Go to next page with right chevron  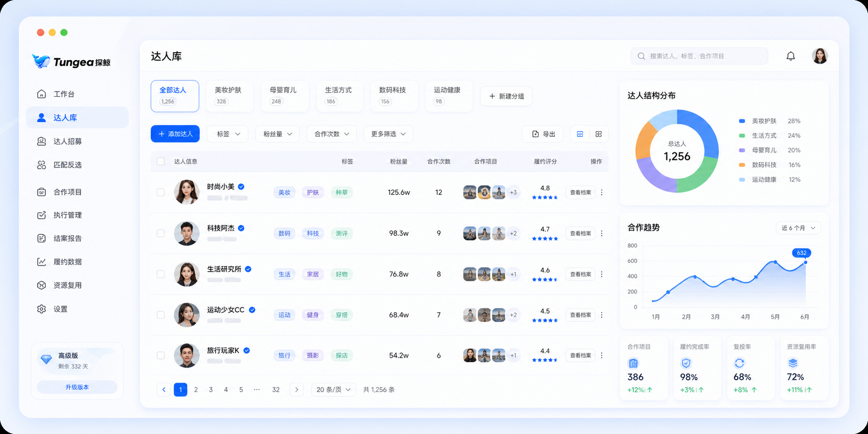(x=297, y=389)
